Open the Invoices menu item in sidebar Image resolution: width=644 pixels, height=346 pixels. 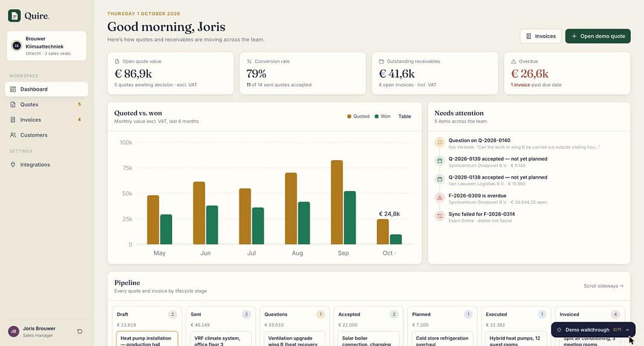pyautogui.click(x=47, y=120)
